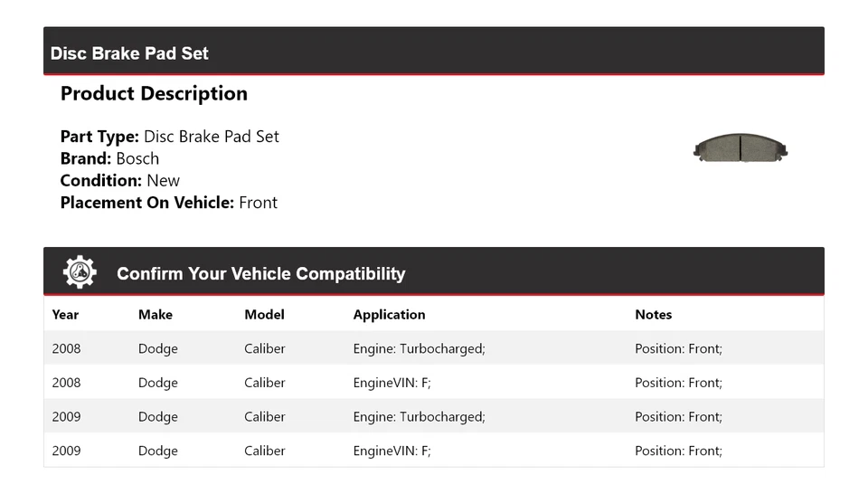Click the Brand: Bosch text
Image resolution: width=868 pixels, height=494 pixels.
(x=109, y=158)
